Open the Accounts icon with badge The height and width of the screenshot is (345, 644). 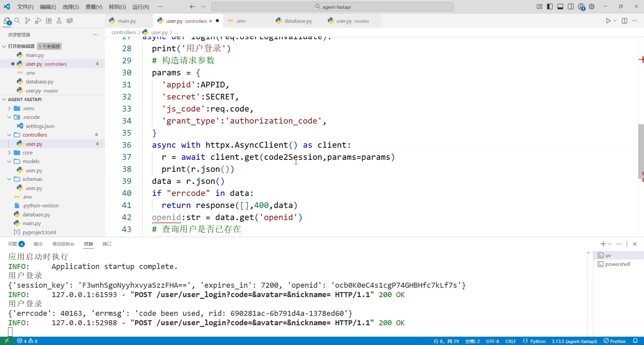[x=582, y=7]
